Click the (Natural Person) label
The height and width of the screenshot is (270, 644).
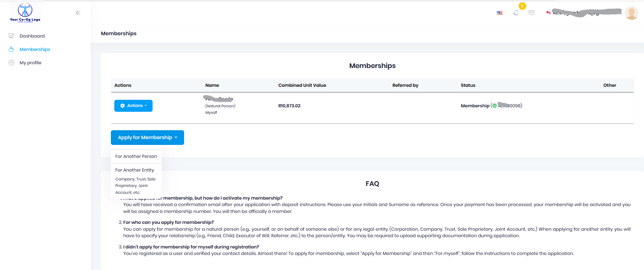[x=220, y=106]
